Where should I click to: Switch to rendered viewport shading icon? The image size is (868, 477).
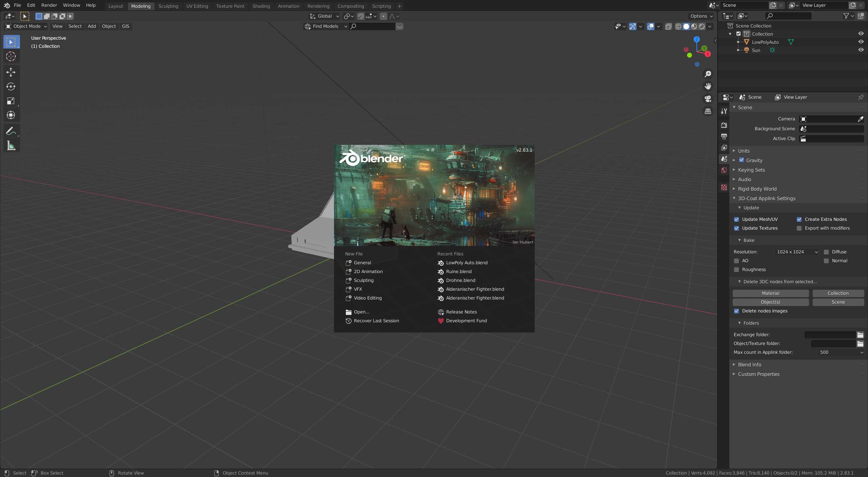702,26
